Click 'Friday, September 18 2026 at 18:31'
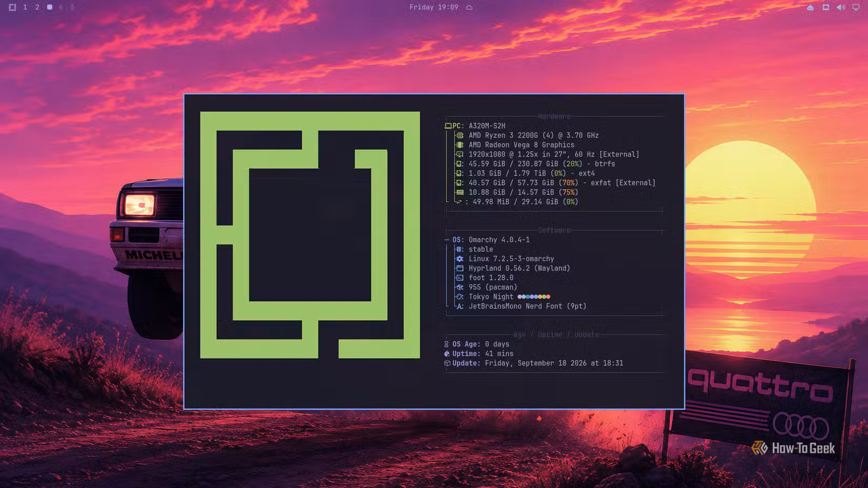Viewport: 868px width, 488px height. (x=554, y=363)
